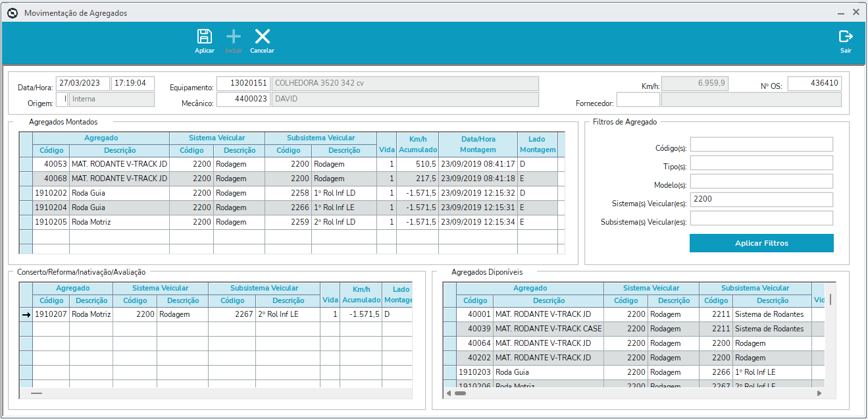Viewport: 868px width, 419px height.
Task: Focus the Modelo(s) filter field
Action: [x=761, y=181]
